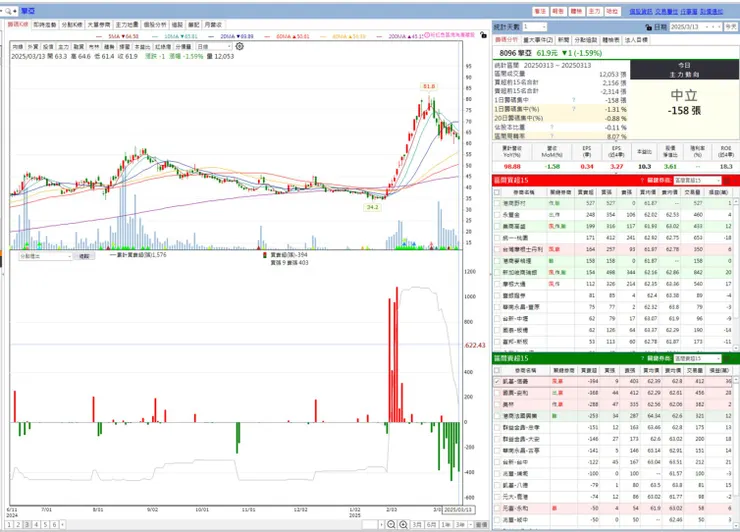Viewport: 740px width, 532px height.
Task: Tick the checkbox for 美商高盛
Action: click(497, 227)
